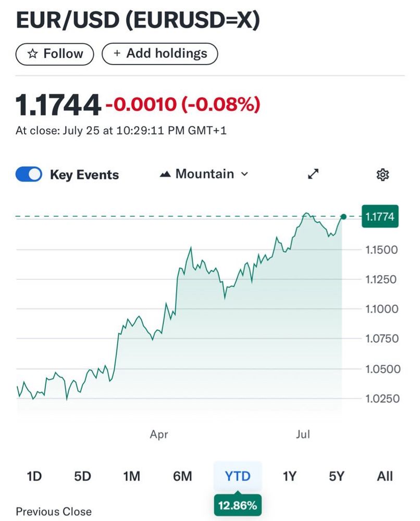
Task: Switch to the 1M range
Action: point(132,476)
